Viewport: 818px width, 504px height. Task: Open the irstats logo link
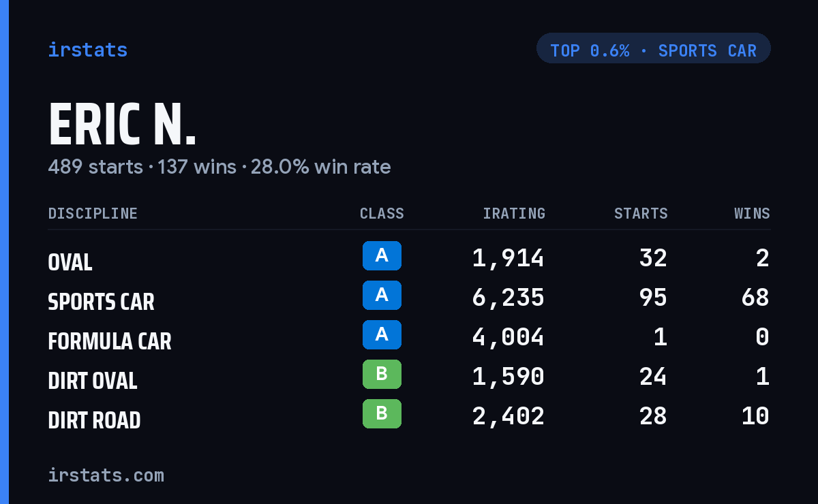[x=88, y=50]
